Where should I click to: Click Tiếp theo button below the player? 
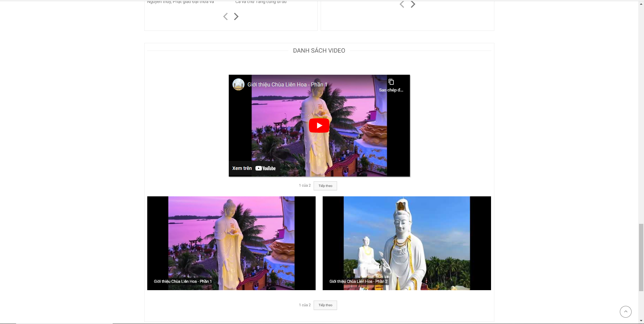tap(325, 186)
